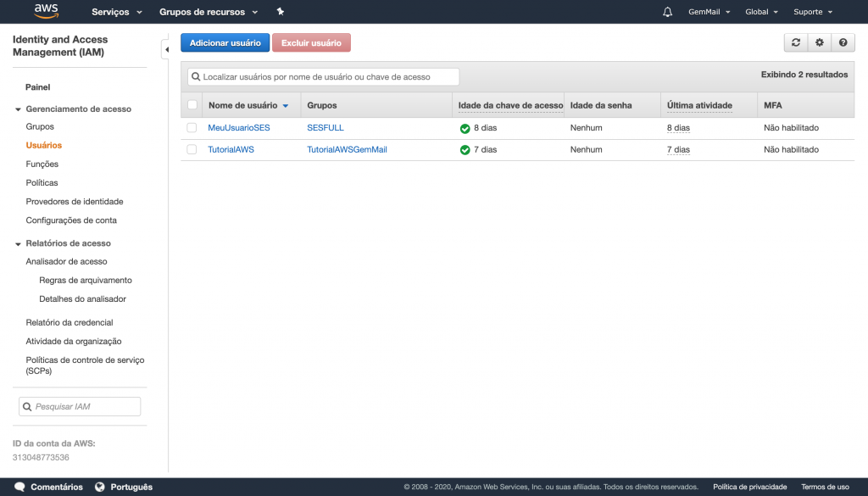The width and height of the screenshot is (868, 496).
Task: Select the MeuUsuarioSES row checkbox
Action: pyautogui.click(x=192, y=128)
